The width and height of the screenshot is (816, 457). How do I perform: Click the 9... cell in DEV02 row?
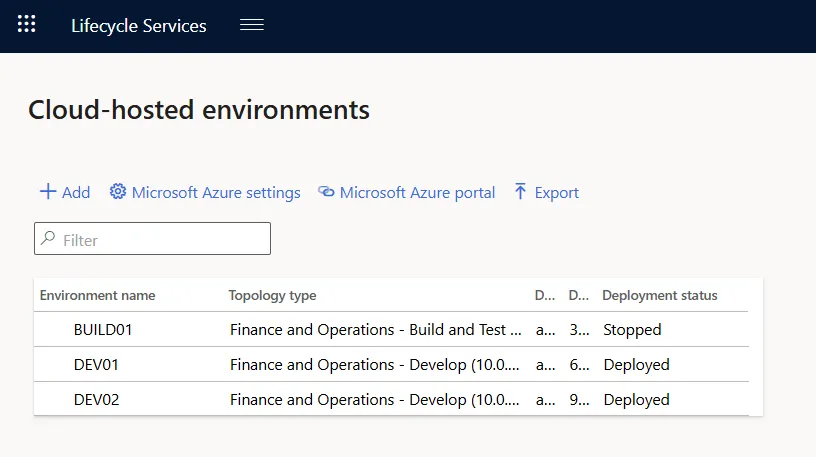(579, 399)
